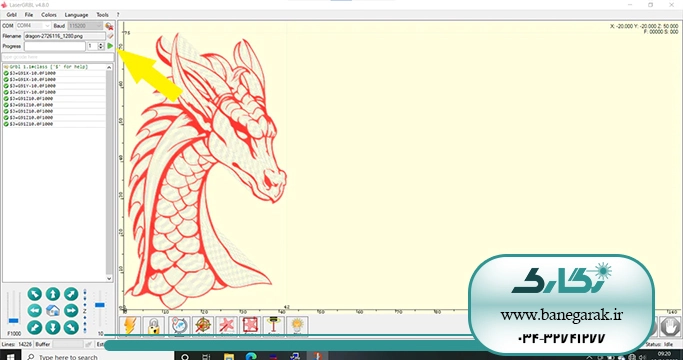Jog up with the up arrow button
683x360 pixels.
pos(53,294)
